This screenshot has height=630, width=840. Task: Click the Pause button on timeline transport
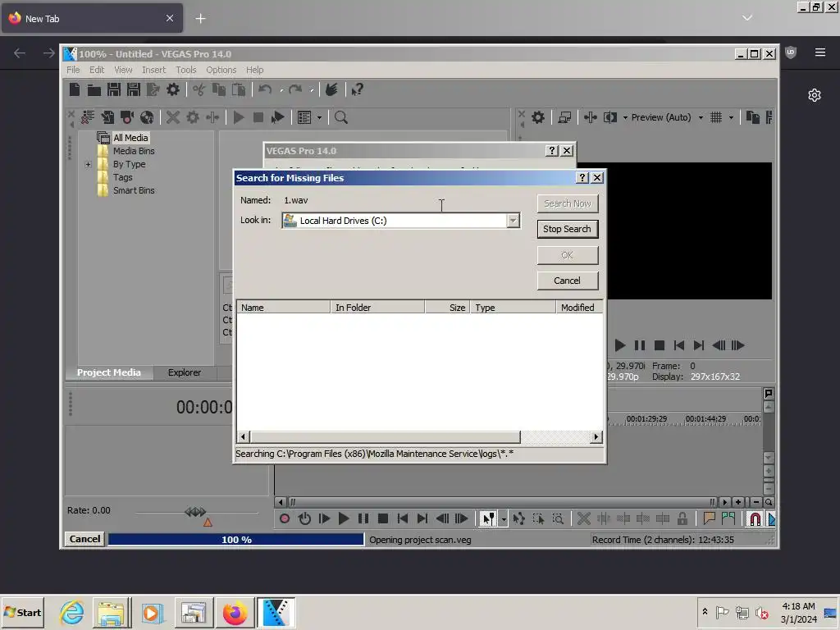[x=363, y=518]
